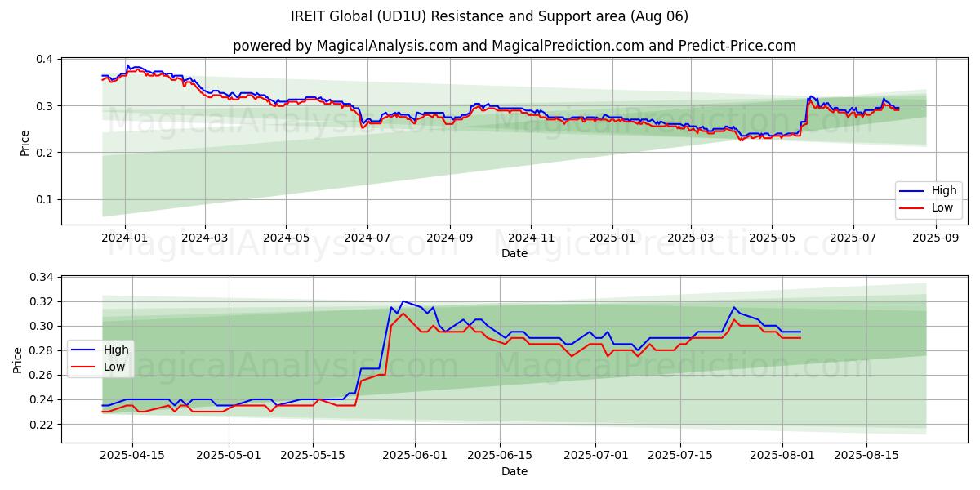Click the '0.1' upper y-axis value
The width and height of the screenshot is (980, 490).
pyautogui.click(x=44, y=200)
